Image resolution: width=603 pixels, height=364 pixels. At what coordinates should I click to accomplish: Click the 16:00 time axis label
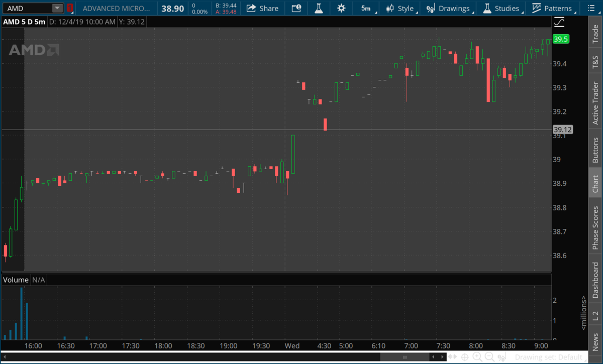33,346
